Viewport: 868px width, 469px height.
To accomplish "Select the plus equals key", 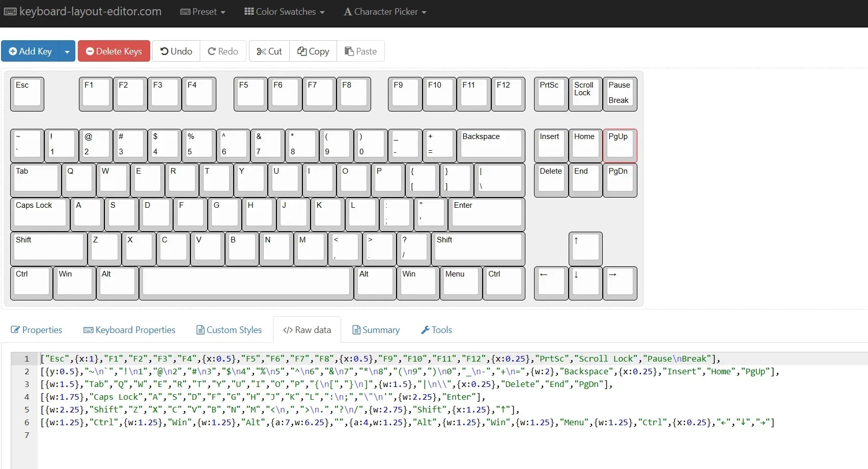I will [x=439, y=146].
